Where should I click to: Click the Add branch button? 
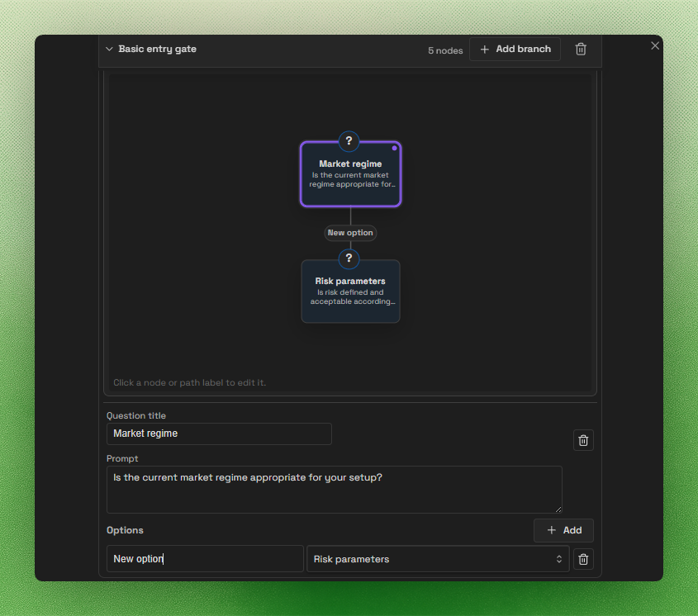[x=515, y=49]
